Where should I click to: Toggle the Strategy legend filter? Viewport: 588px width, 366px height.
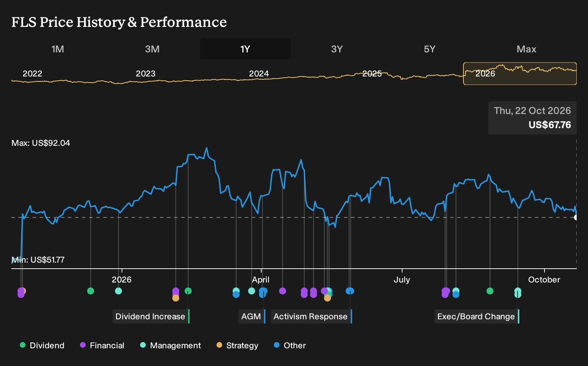click(237, 345)
